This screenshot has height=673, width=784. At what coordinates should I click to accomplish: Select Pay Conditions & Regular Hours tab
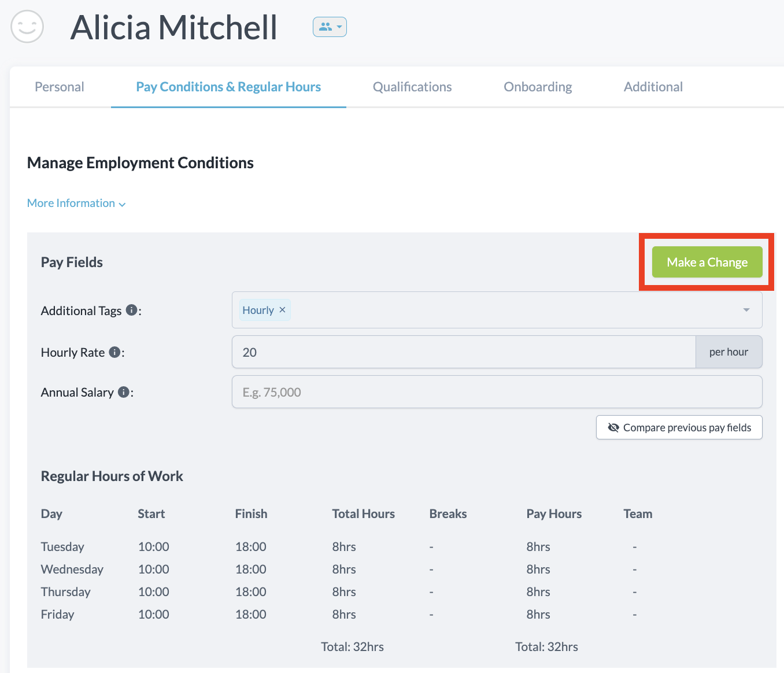coord(228,87)
